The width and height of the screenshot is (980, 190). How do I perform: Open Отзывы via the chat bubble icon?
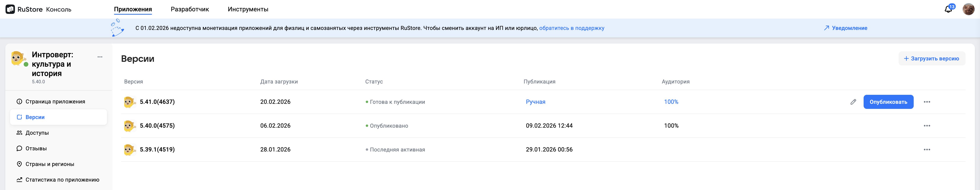(19, 148)
